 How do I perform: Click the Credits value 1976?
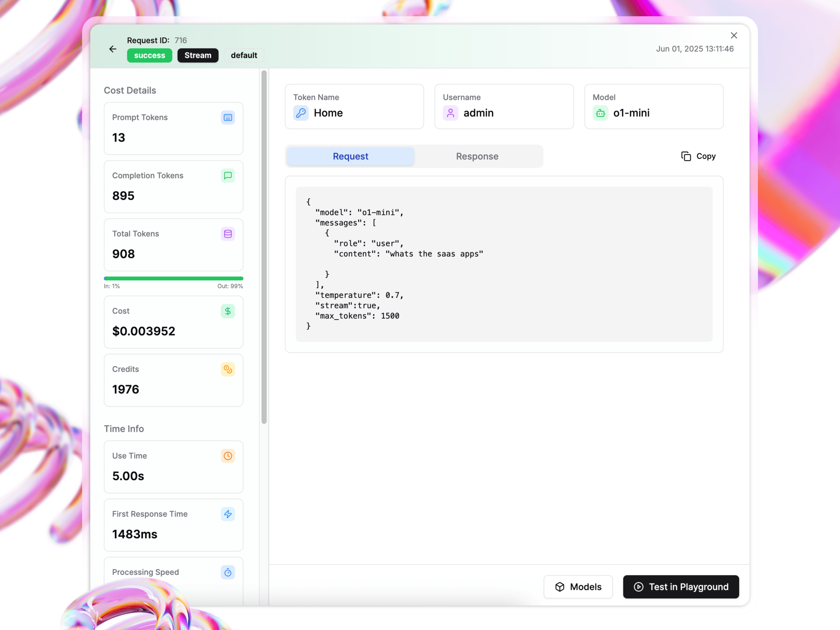[x=126, y=389]
